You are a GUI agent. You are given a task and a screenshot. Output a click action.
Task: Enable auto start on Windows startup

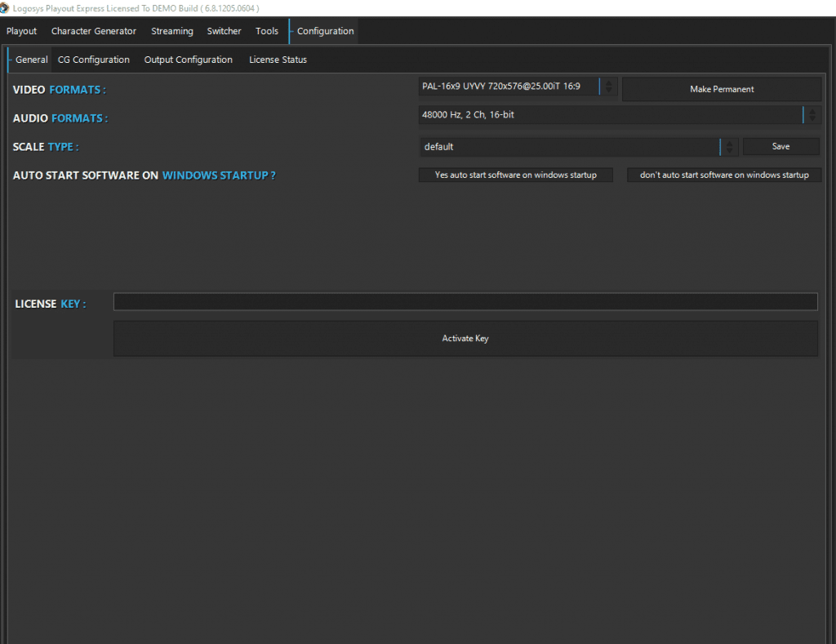pyautogui.click(x=515, y=175)
